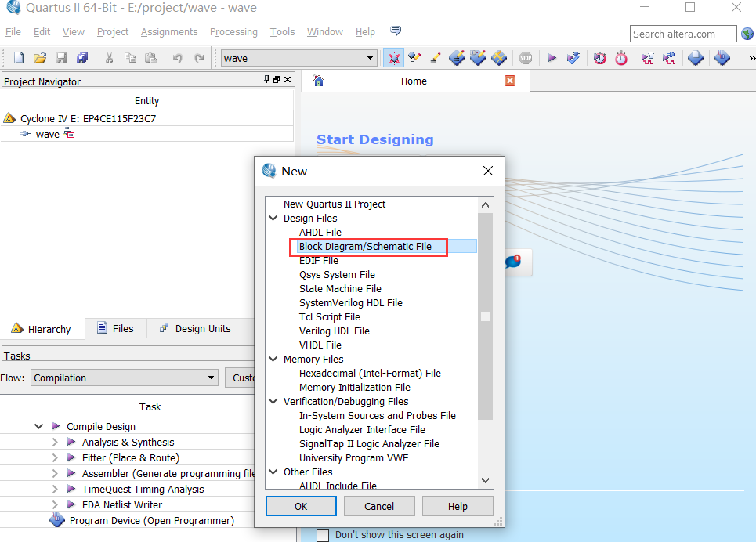
Task: Click the Cut scissors icon
Action: [110, 58]
